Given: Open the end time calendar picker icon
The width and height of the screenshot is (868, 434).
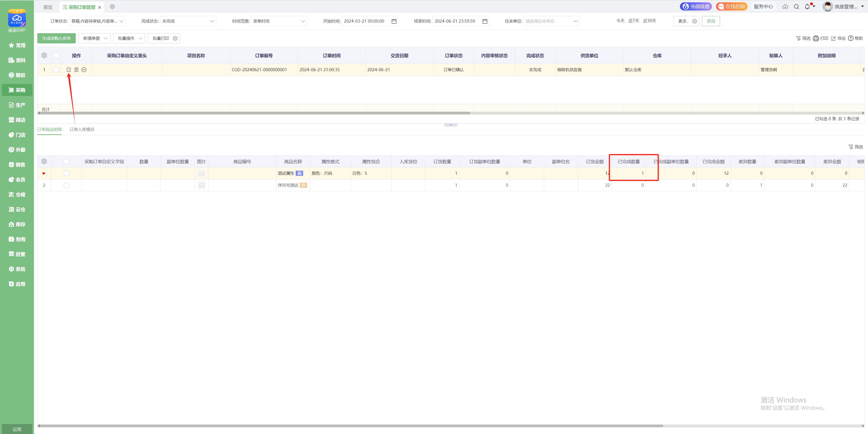Looking at the screenshot, I should tap(485, 21).
